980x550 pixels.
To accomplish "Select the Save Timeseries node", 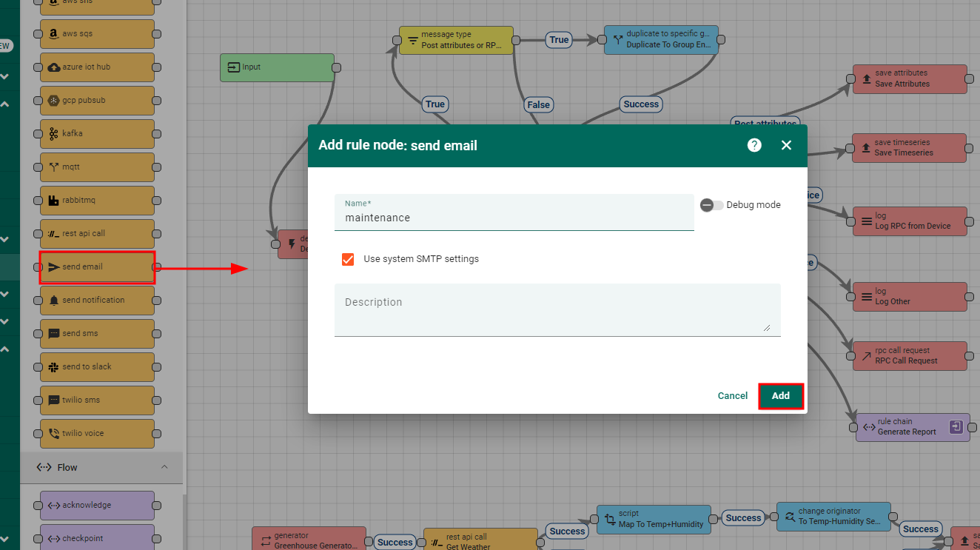I will [x=909, y=148].
